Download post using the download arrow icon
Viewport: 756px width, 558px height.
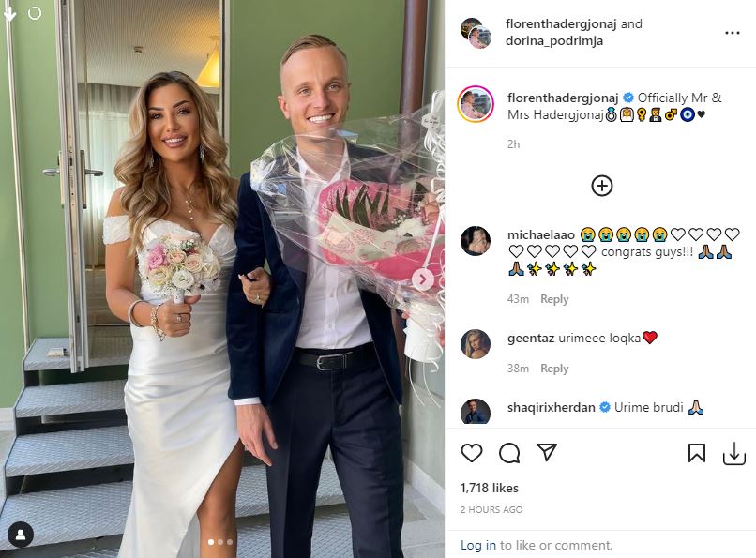pyautogui.click(x=733, y=454)
